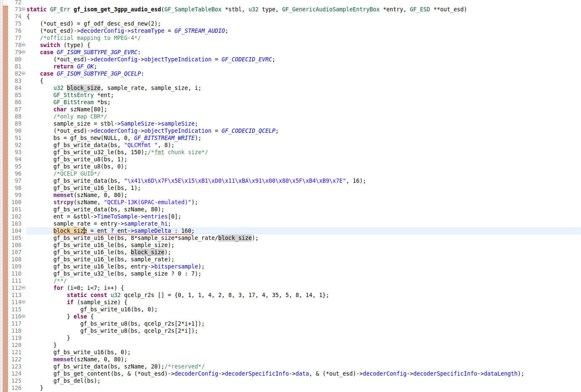
Task: Fold the GF_ISOM_SUBTYPE_3GP_QCELP case block
Action: point(24,74)
